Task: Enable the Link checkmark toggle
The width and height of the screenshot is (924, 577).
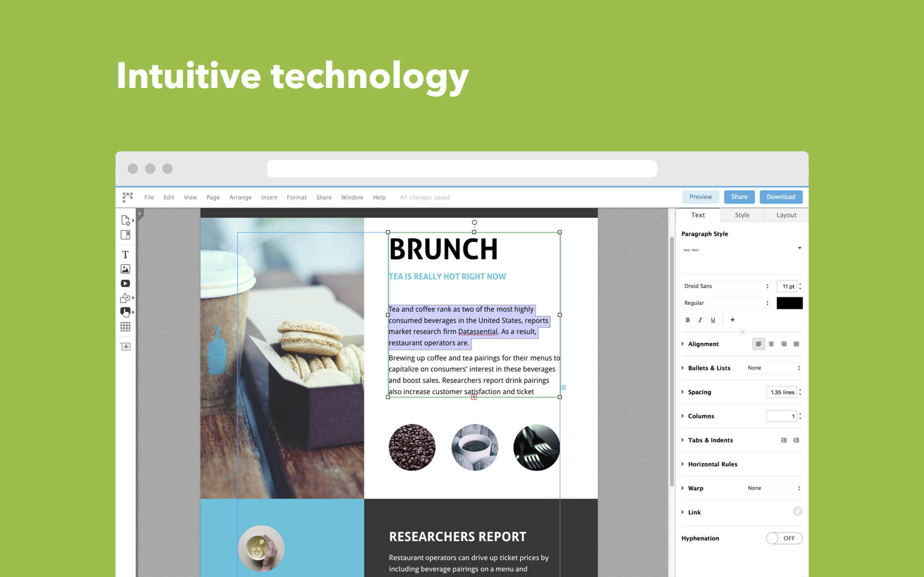Action: point(797,512)
